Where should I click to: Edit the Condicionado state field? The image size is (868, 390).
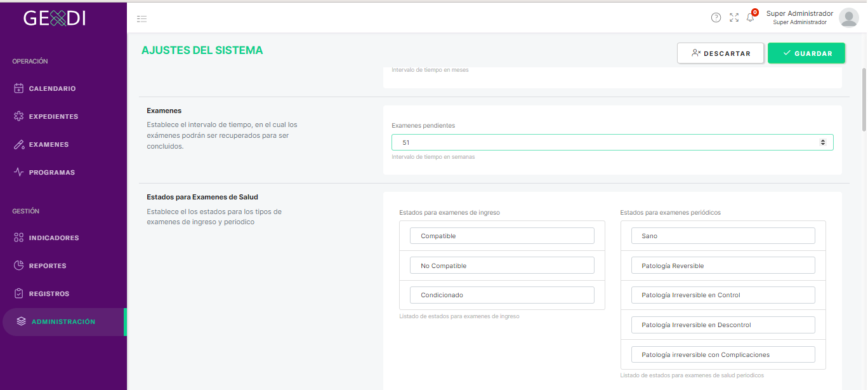coord(502,295)
